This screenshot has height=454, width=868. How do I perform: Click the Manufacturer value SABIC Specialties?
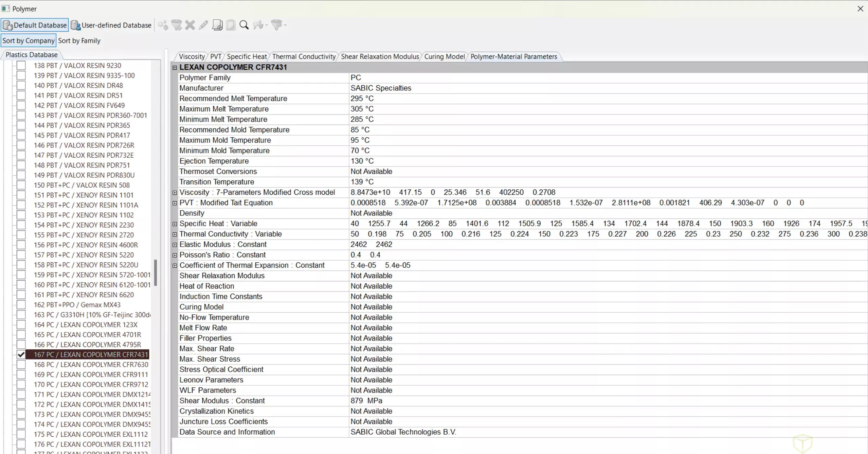[x=381, y=88]
